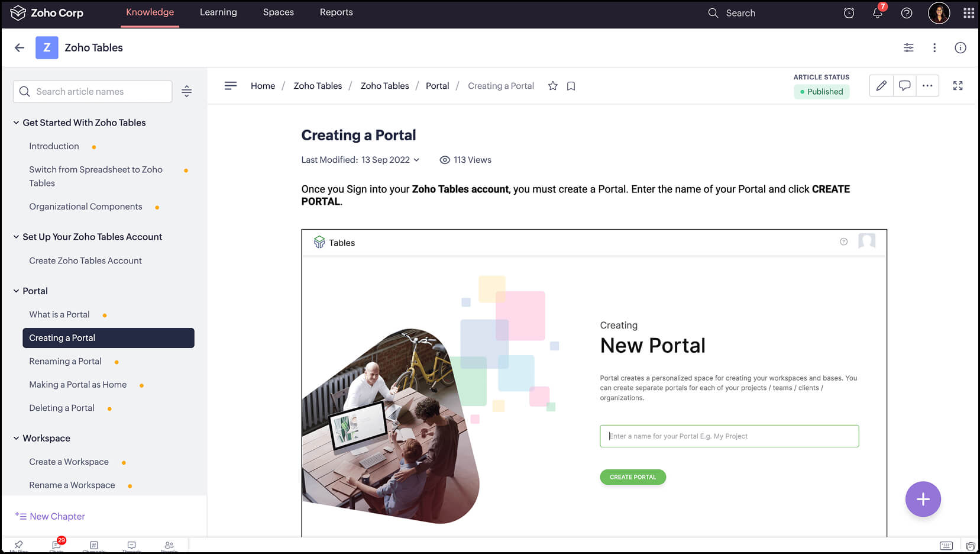Open the article sort filter control
980x554 pixels.
point(186,91)
